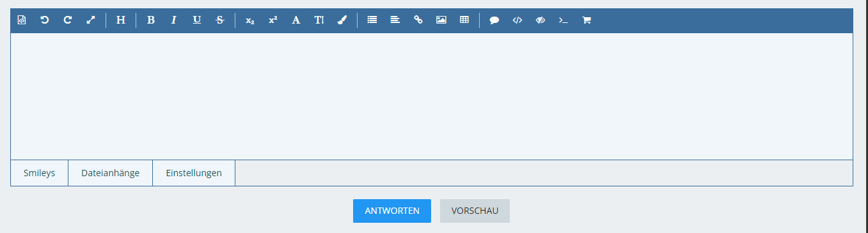Toggle bold formatting
The height and width of the screenshot is (233, 868).
click(x=151, y=20)
